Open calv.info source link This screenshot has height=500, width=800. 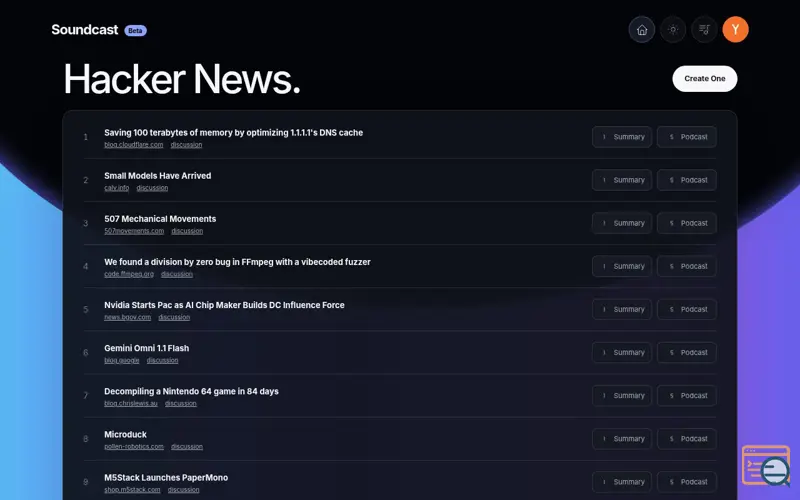click(117, 188)
